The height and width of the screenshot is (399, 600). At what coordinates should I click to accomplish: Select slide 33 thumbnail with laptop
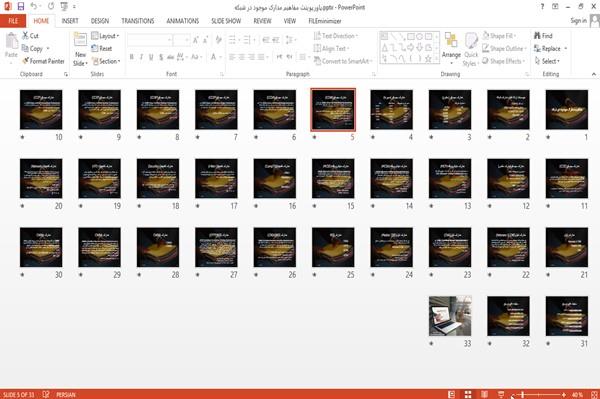(x=450, y=316)
